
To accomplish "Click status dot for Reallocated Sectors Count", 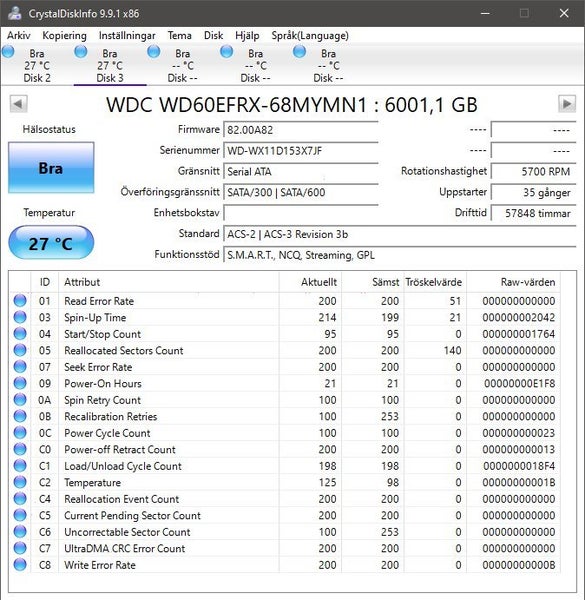I will [x=20, y=350].
